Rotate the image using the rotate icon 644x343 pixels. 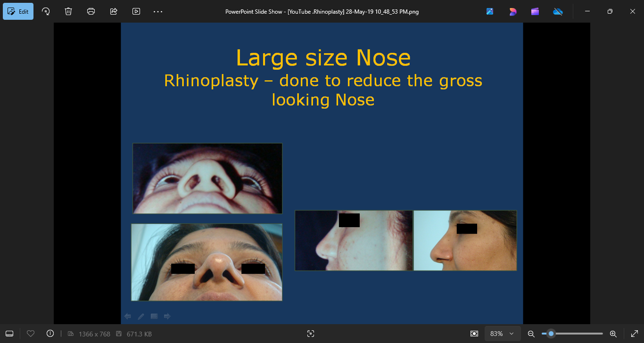(x=46, y=11)
